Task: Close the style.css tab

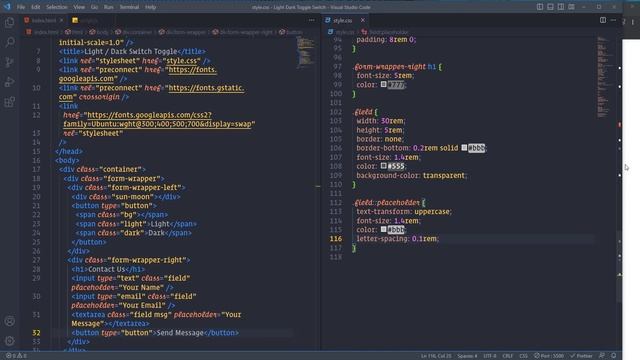Action: pyautogui.click(x=362, y=20)
